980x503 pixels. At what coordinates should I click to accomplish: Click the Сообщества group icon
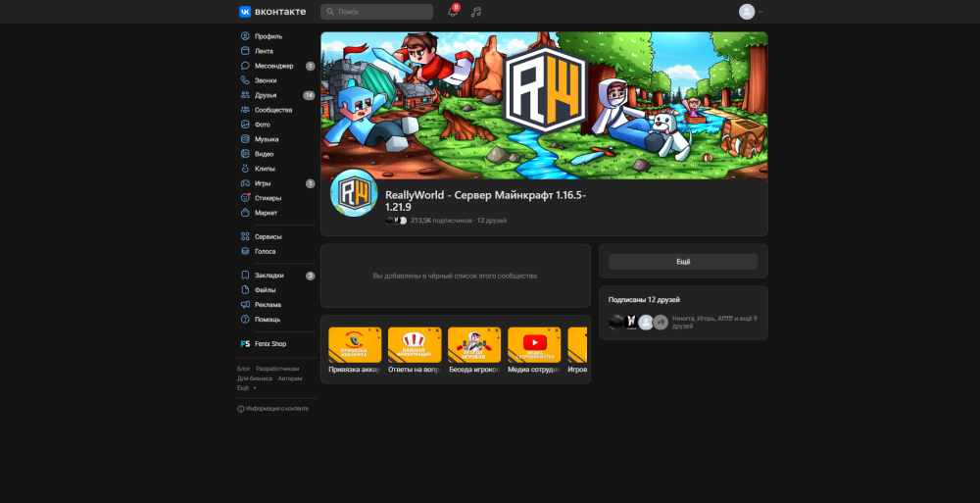[245, 110]
